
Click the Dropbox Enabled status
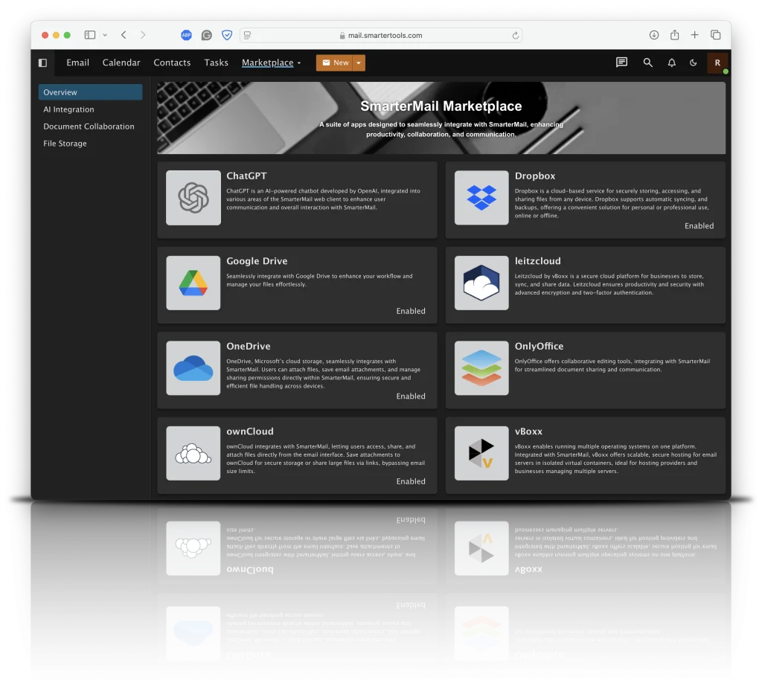699,226
